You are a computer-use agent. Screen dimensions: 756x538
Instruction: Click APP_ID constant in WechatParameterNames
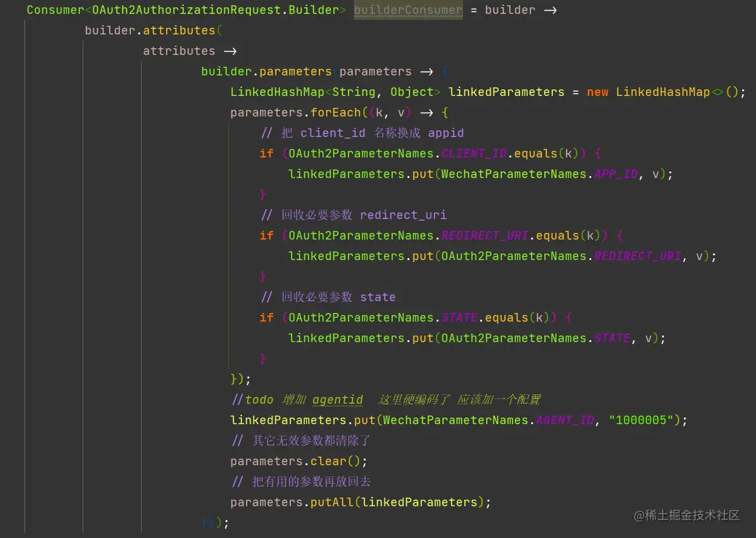tap(616, 174)
